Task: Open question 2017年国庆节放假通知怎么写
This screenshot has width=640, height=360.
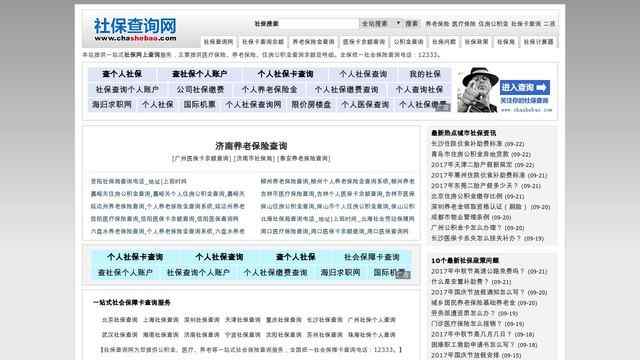Action: tap(478, 292)
